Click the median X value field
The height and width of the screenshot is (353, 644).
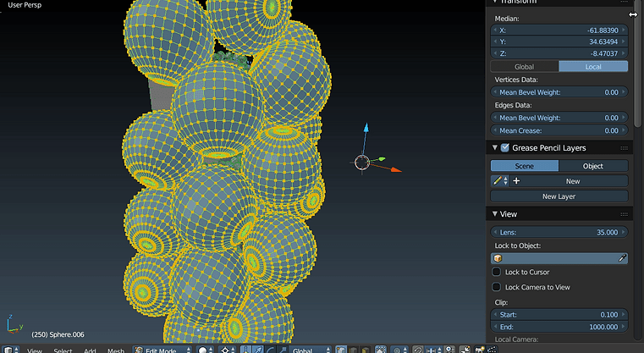tap(559, 30)
